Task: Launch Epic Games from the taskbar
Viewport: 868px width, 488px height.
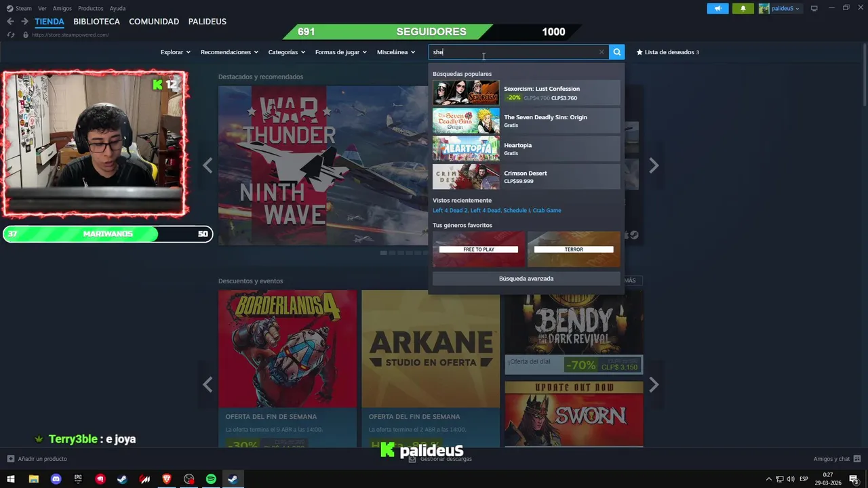Action: (x=78, y=479)
